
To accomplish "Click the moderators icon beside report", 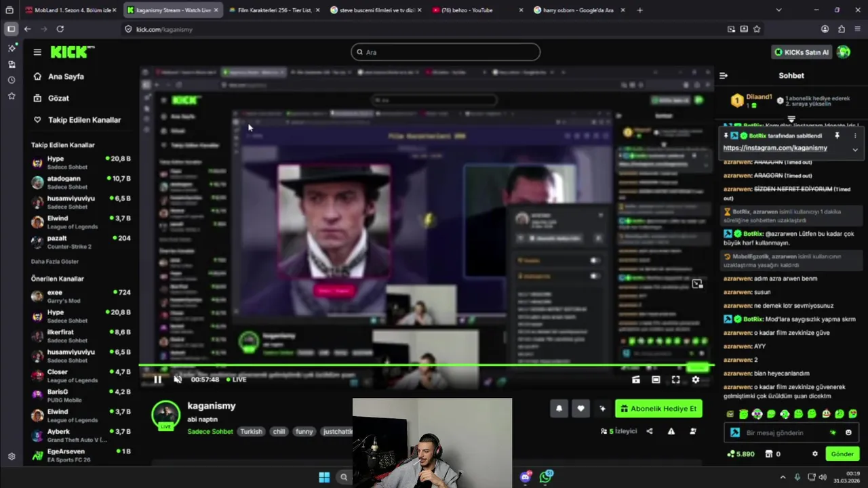I will 693,431.
